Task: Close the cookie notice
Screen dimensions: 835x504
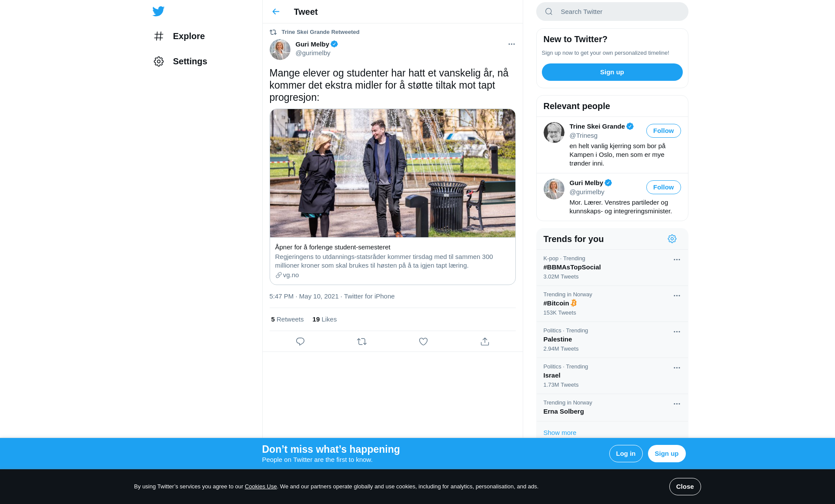Action: pos(685,487)
